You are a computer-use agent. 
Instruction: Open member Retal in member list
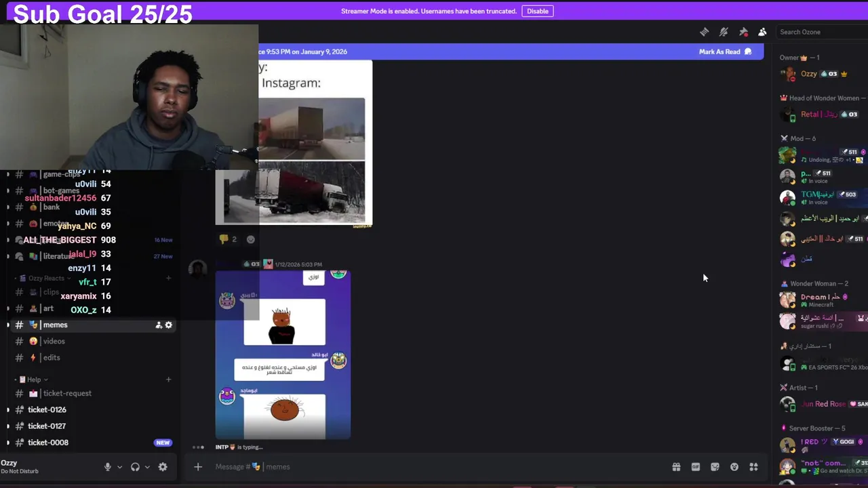tap(822, 115)
